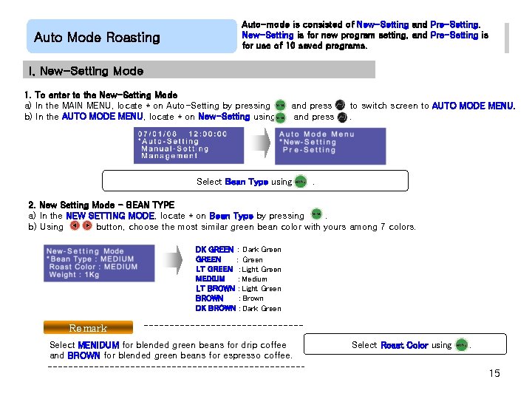Click the heading "2. New Setting Mode – BEAN TYPE"

[101, 205]
